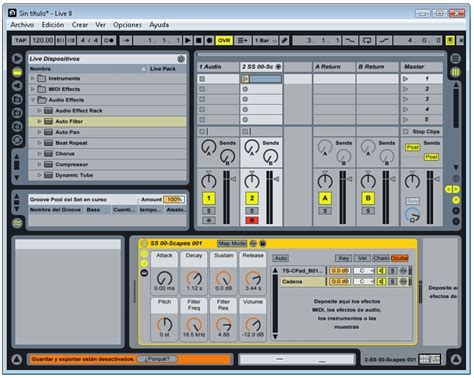Open the Crear menu
474x378 pixels.
click(x=80, y=25)
